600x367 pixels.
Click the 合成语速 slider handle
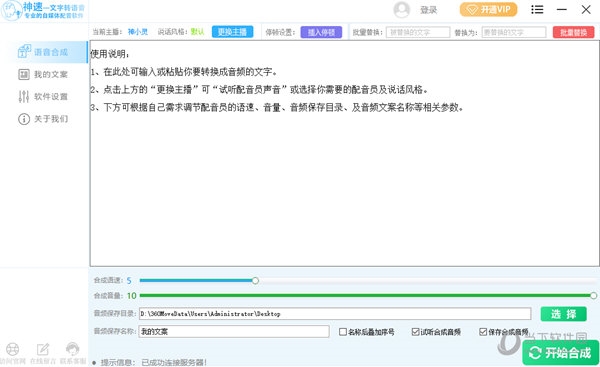255,281
